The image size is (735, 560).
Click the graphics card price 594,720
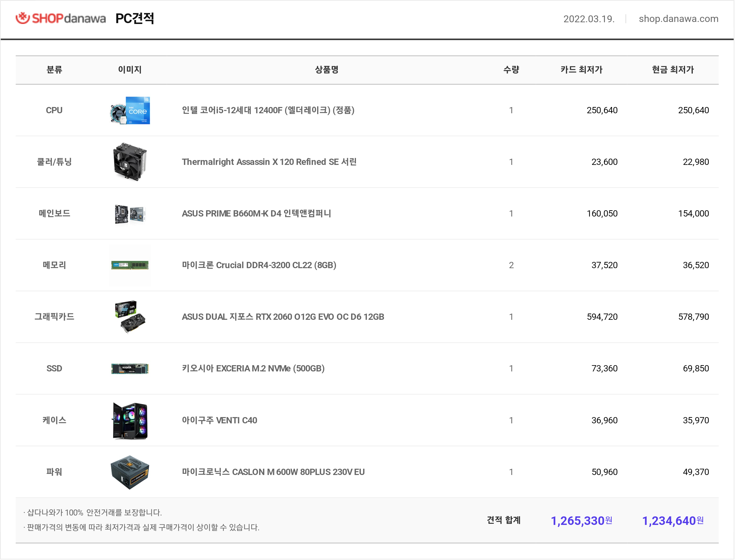[x=602, y=317]
